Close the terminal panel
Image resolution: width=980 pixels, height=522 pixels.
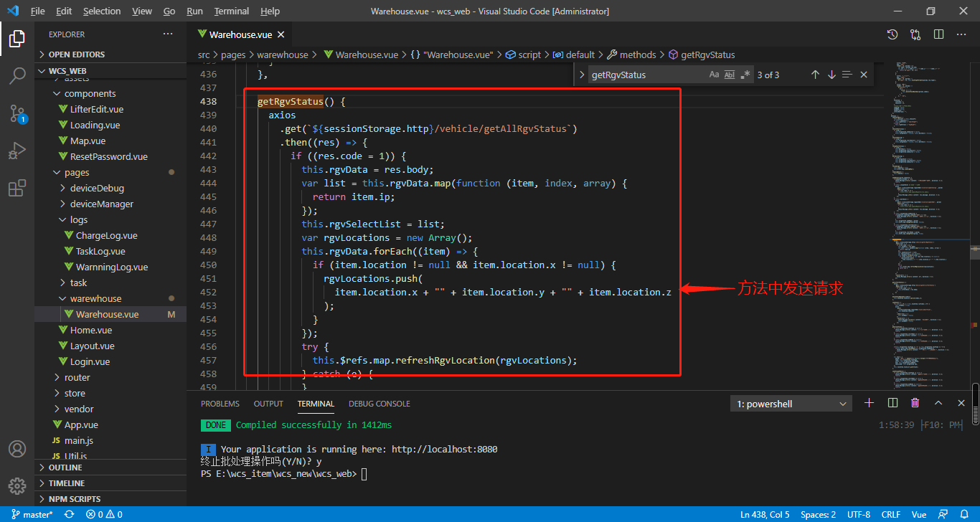click(961, 403)
